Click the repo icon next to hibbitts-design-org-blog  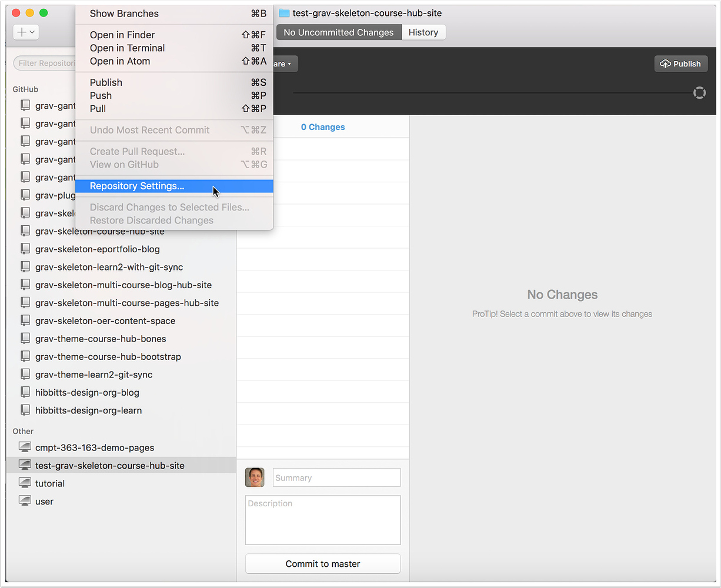pyautogui.click(x=25, y=392)
